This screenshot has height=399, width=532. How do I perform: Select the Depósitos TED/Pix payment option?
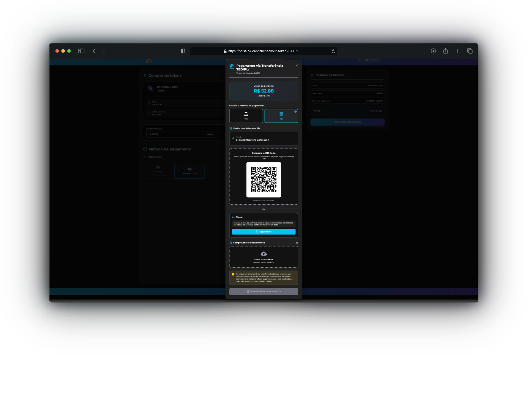click(x=189, y=171)
